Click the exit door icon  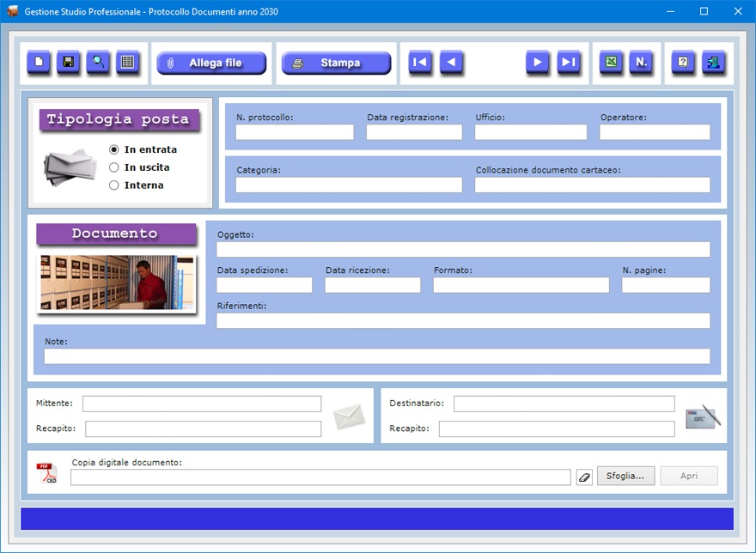click(714, 62)
